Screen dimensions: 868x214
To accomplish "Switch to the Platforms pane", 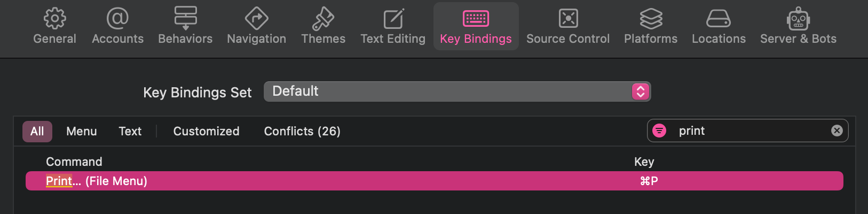I will [651, 26].
